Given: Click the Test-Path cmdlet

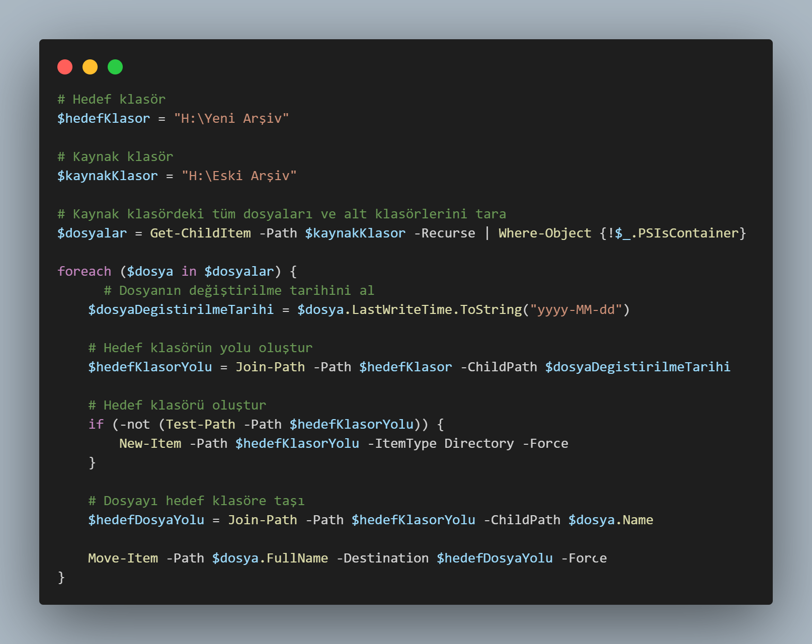Looking at the screenshot, I should [x=200, y=424].
